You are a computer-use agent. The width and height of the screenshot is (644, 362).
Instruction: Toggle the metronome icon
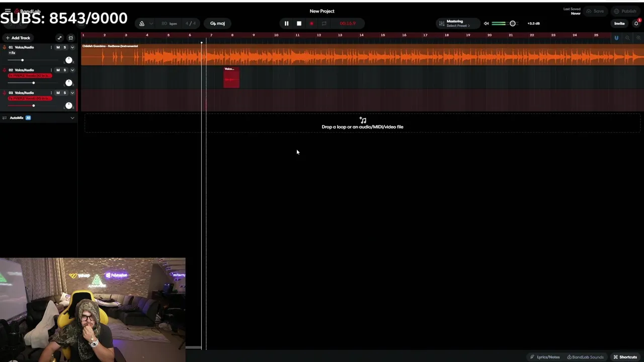tap(142, 24)
